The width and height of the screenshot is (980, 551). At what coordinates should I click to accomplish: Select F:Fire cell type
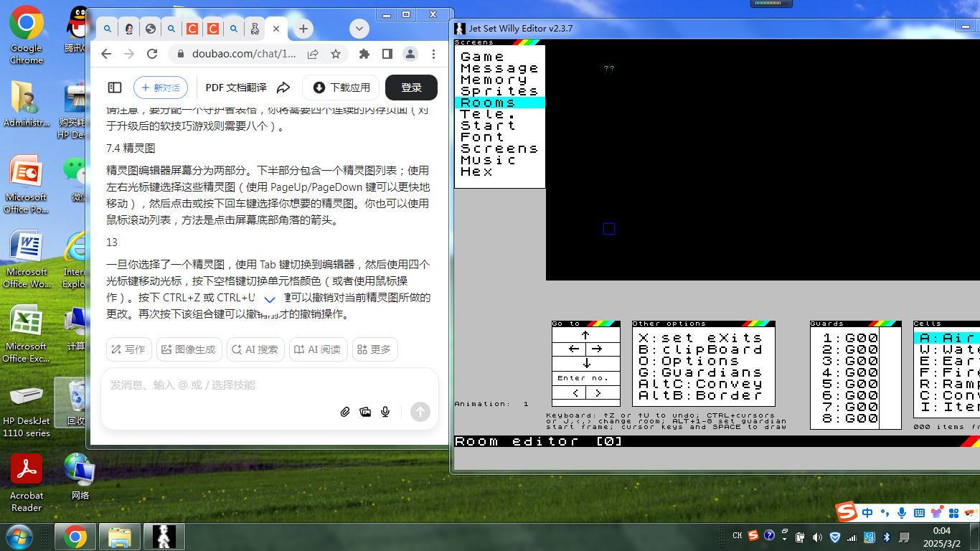(x=946, y=372)
